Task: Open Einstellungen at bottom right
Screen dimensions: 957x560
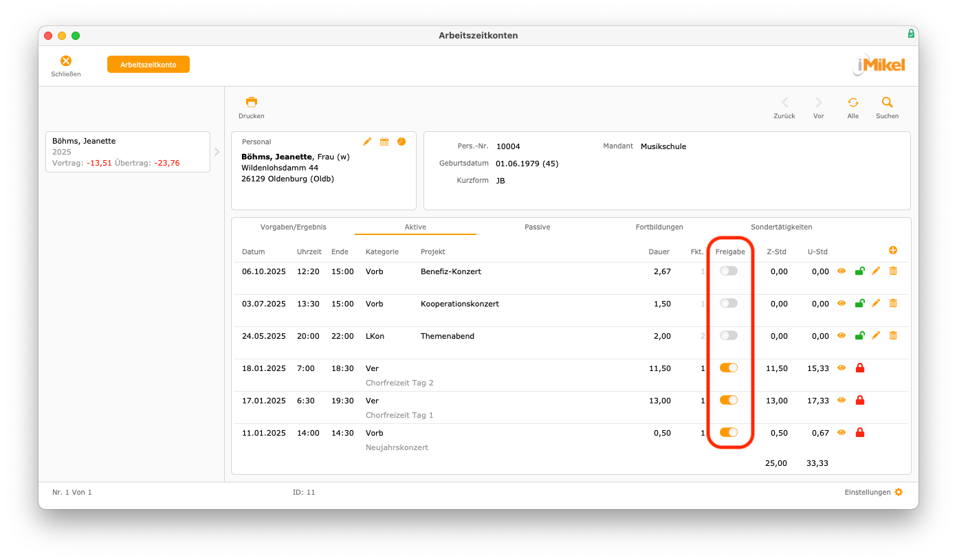Action: [873, 492]
